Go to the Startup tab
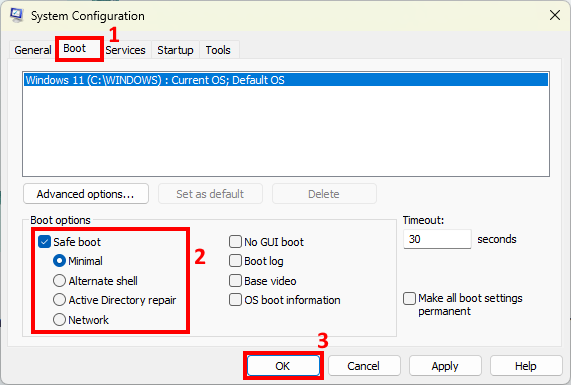 click(x=175, y=50)
